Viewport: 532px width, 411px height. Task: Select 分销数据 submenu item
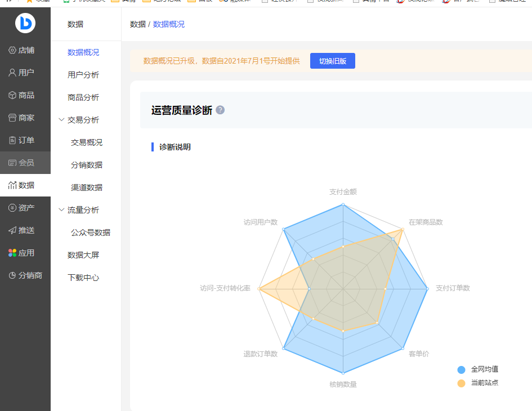pos(87,165)
